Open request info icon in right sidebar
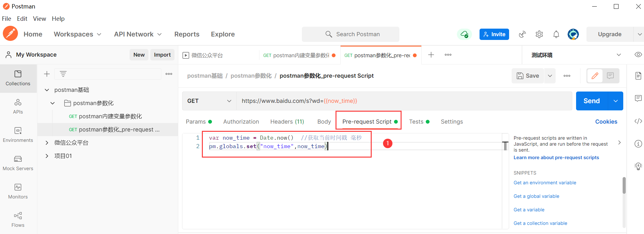 [x=638, y=144]
